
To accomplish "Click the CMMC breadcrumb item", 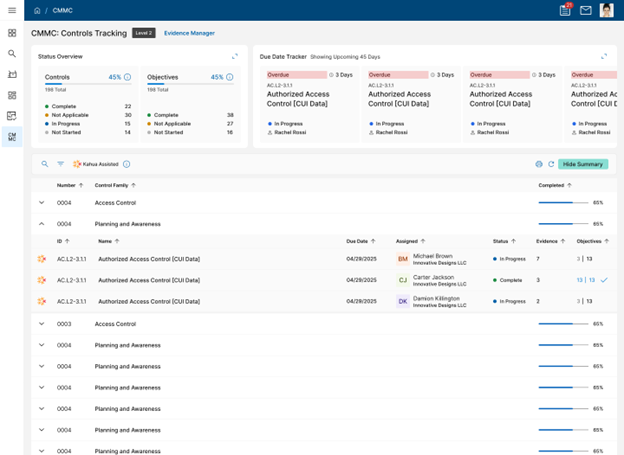I will [62, 10].
